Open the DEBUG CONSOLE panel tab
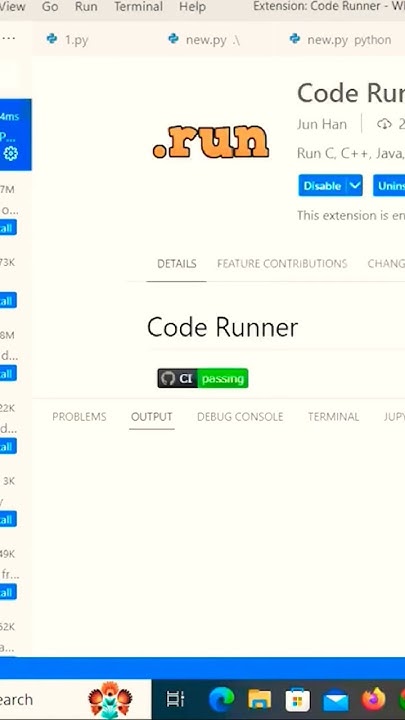 pos(240,416)
